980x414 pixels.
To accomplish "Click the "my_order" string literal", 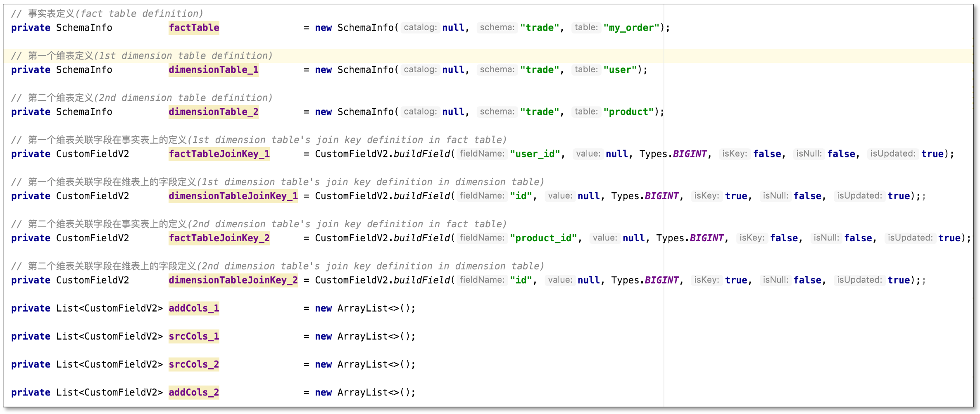I will click(631, 28).
